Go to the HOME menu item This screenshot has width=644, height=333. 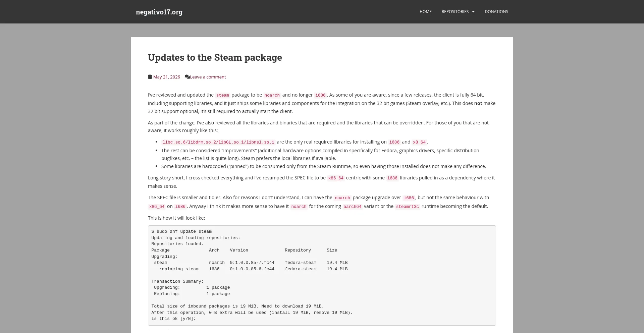click(x=426, y=12)
